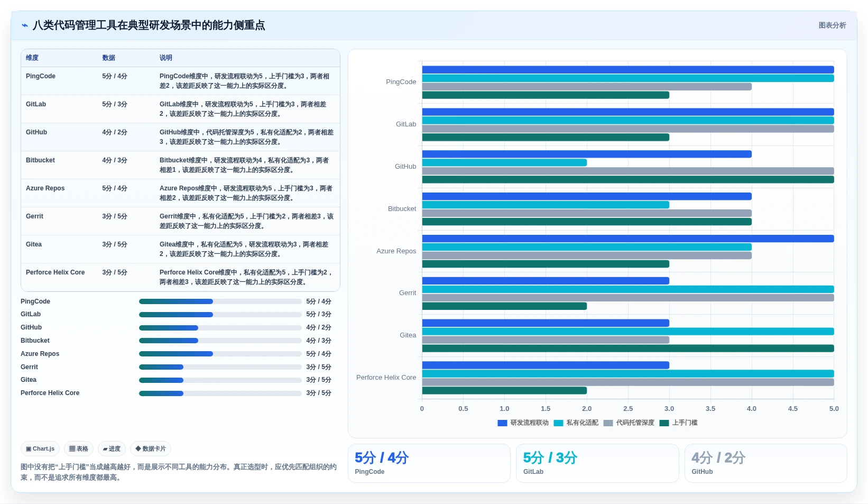The width and height of the screenshot is (868, 504).
Task: Click the 数据 column header
Action: coord(109,58)
